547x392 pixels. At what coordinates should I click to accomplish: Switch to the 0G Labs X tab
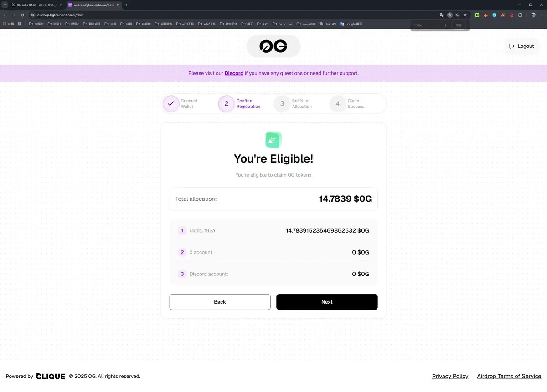36,5
